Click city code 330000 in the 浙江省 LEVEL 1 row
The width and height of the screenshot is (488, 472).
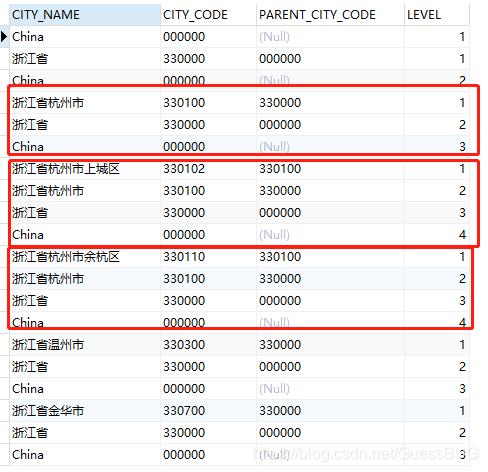tap(208, 59)
